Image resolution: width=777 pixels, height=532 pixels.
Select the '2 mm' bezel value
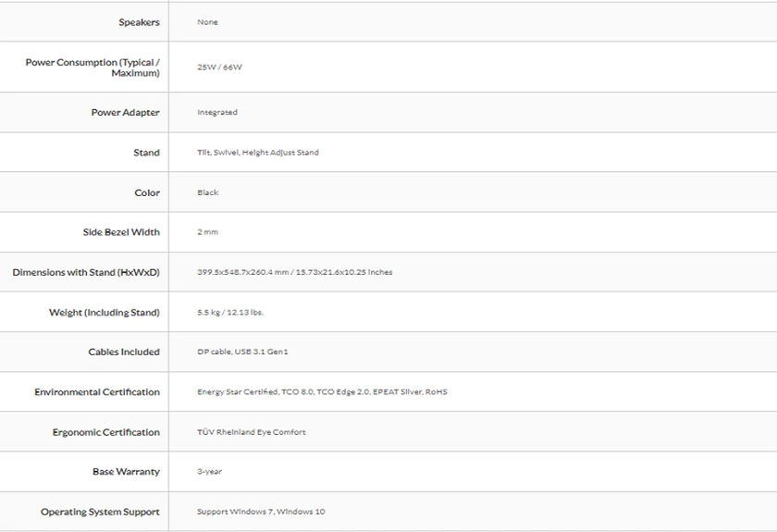(x=207, y=231)
